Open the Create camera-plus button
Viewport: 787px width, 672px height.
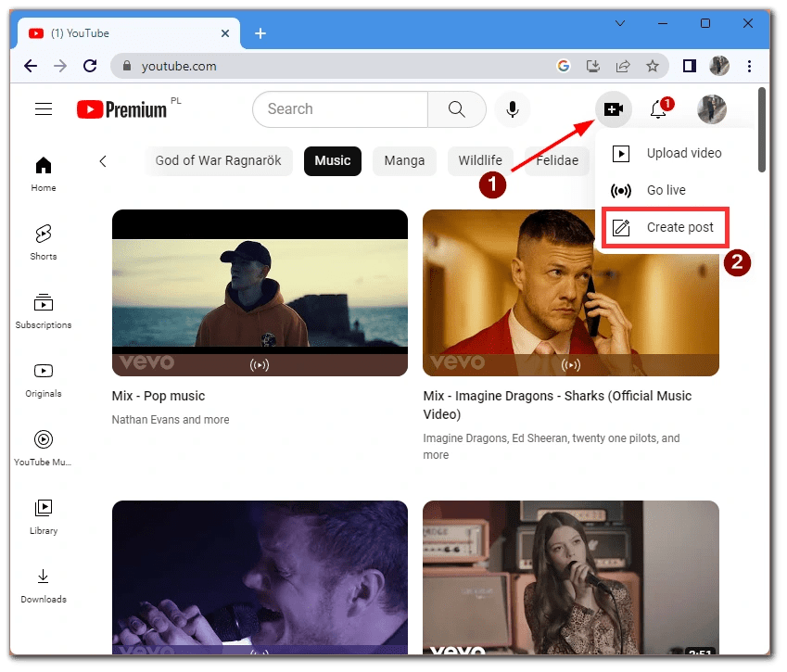(x=614, y=108)
